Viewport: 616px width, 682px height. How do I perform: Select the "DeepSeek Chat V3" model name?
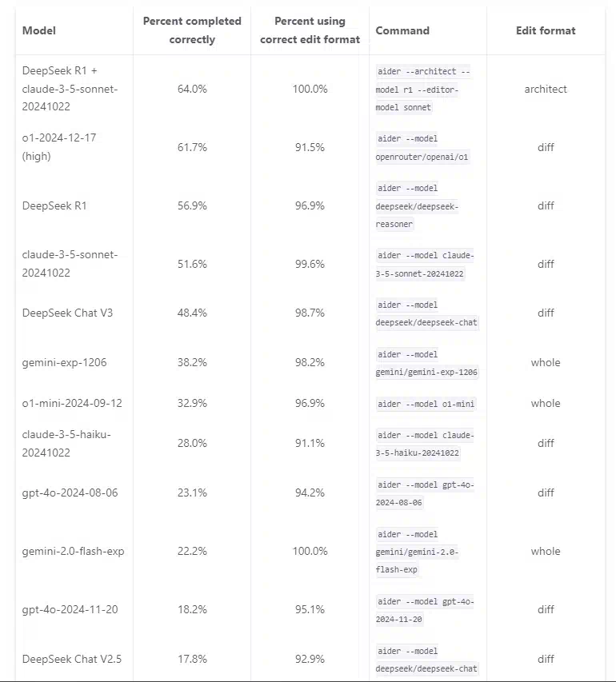(x=67, y=313)
